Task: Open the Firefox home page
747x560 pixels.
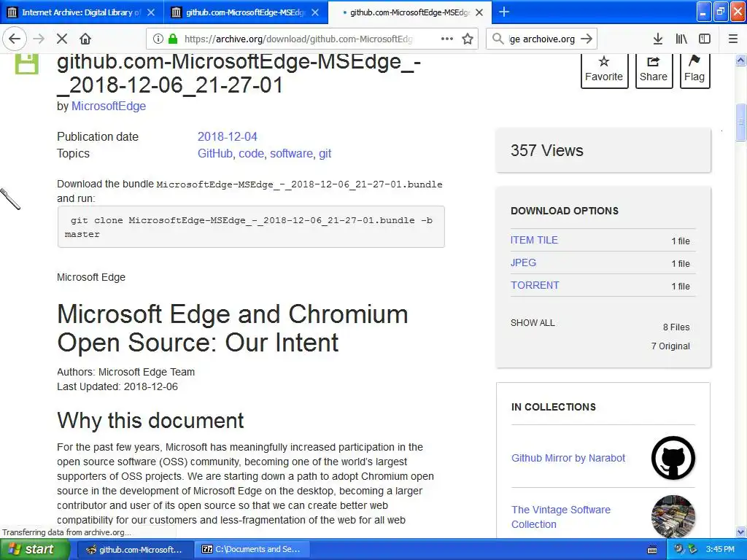Action: coord(85,39)
